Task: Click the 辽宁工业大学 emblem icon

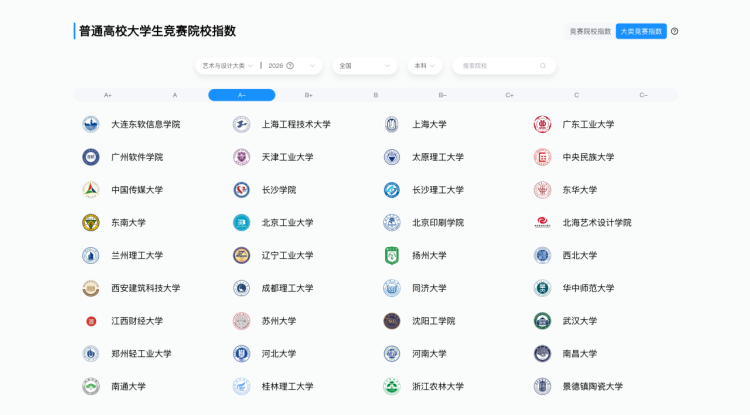Action: coord(241,255)
